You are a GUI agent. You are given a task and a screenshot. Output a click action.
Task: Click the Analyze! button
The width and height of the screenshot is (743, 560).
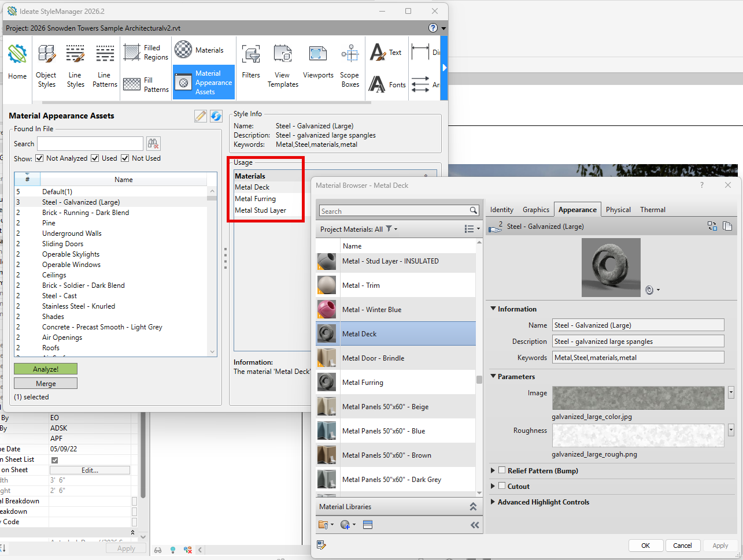click(46, 369)
